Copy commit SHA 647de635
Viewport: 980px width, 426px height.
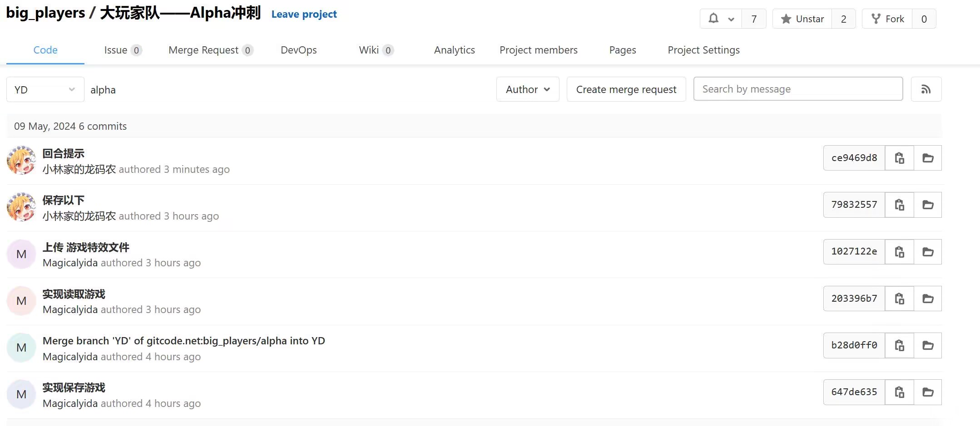point(899,392)
